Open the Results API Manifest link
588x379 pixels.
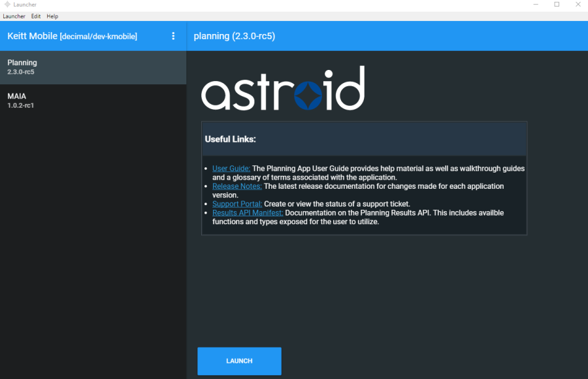(x=248, y=213)
